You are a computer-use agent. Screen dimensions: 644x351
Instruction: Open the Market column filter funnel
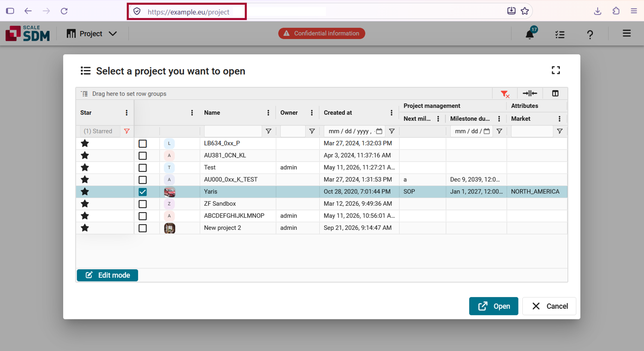click(x=559, y=131)
